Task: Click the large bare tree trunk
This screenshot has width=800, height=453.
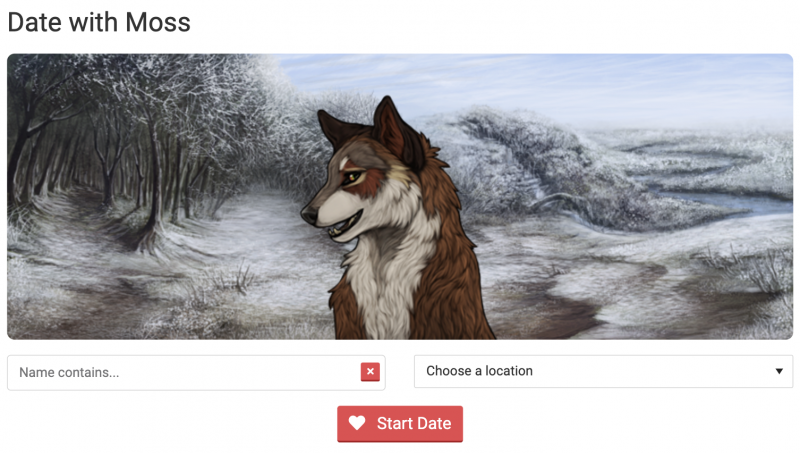Action: [x=153, y=194]
